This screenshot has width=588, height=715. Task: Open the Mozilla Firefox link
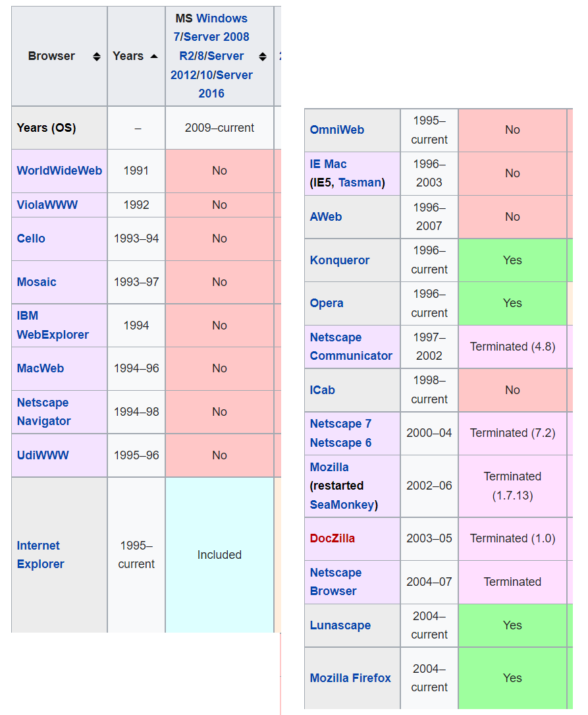(350, 678)
